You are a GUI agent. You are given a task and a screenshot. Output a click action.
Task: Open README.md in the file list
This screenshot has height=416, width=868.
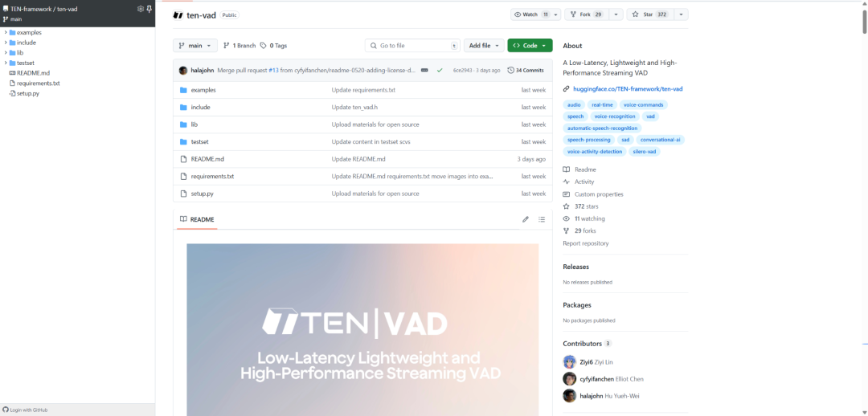tap(207, 159)
